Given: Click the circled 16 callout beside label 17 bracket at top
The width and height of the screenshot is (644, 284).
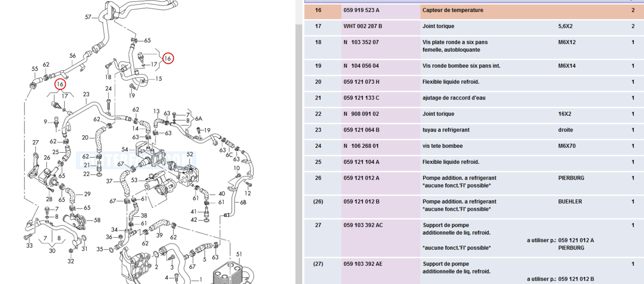Looking at the screenshot, I should point(168,58).
